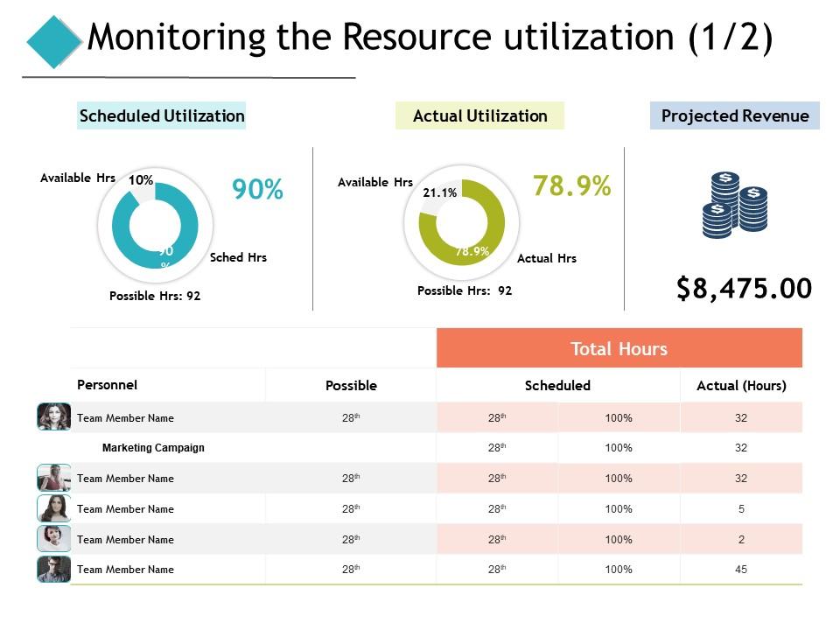Click the Actual (Hours) column header
Viewport: 840px width, 630px height.
pos(741,385)
